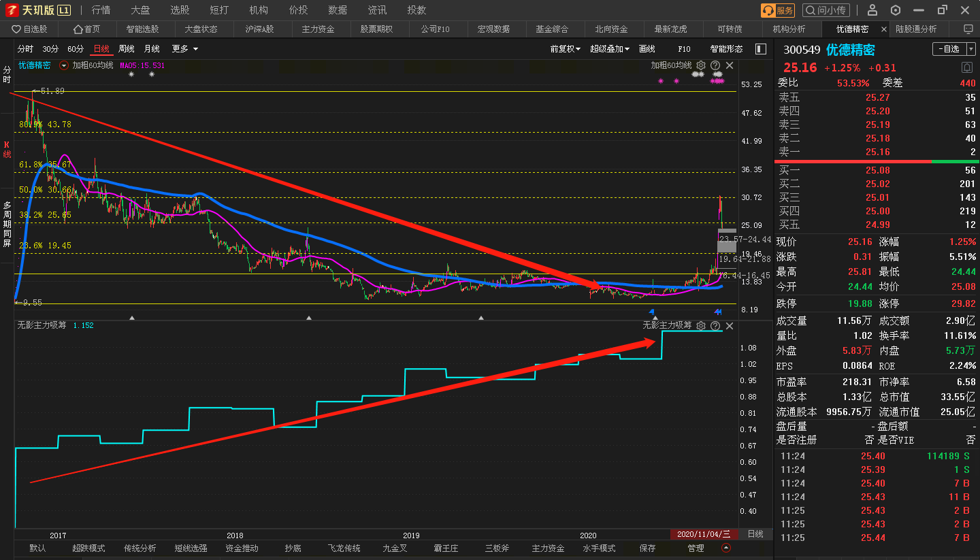Open help for 加粗60均线 indicator
This screenshot has height=560, width=980.
coord(715,65)
